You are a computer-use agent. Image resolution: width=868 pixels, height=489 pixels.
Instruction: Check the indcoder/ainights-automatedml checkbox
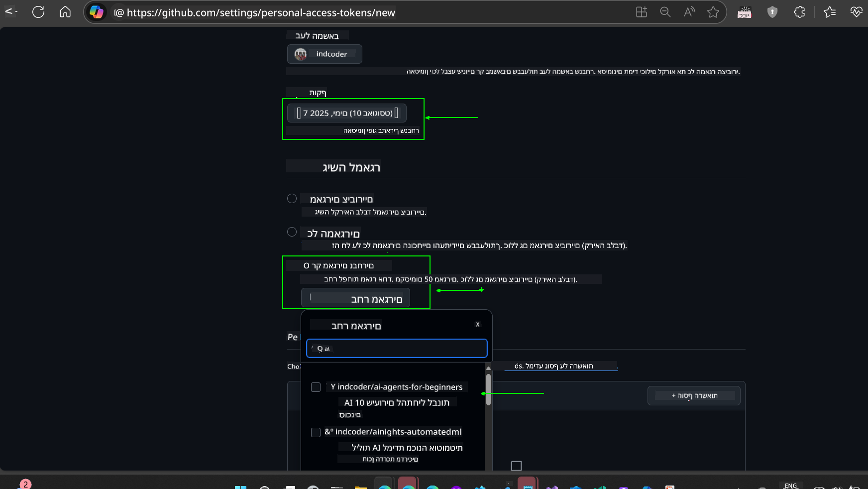click(316, 432)
